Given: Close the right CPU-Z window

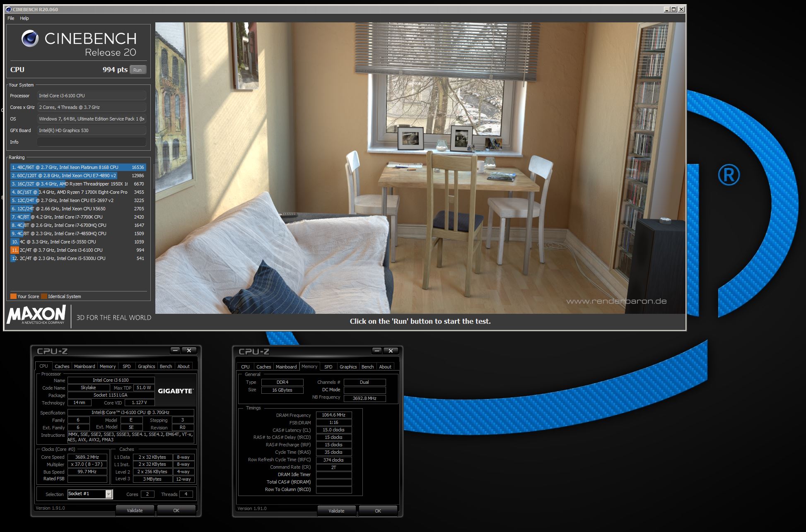Looking at the screenshot, I should coord(391,351).
